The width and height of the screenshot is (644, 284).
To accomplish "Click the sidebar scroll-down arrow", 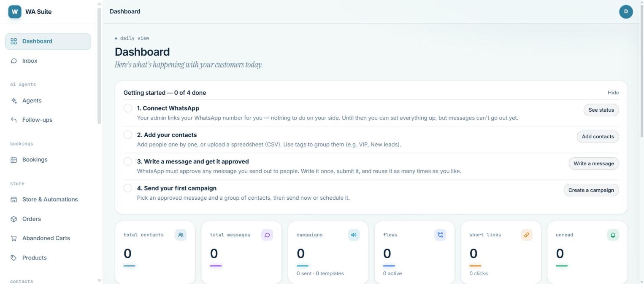I will pos(99,280).
